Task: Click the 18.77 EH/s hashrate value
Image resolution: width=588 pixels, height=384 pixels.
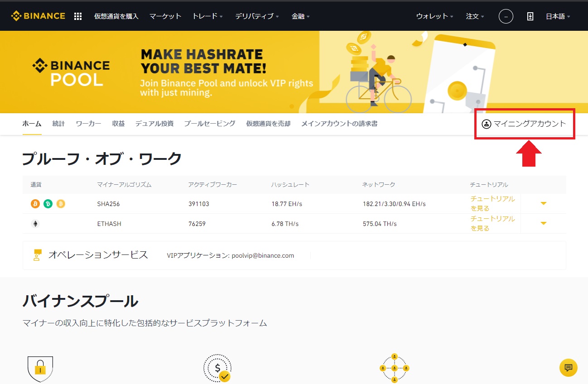Action: pyautogui.click(x=287, y=204)
